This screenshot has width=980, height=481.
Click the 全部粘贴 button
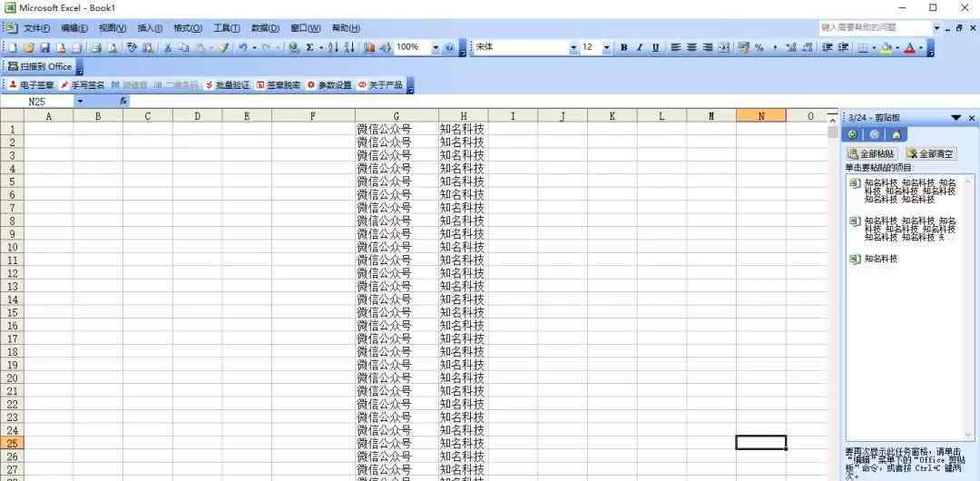tap(872, 154)
